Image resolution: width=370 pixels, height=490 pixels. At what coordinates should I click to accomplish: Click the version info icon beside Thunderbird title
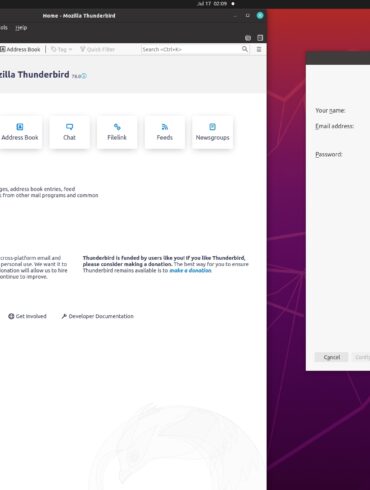point(84,76)
